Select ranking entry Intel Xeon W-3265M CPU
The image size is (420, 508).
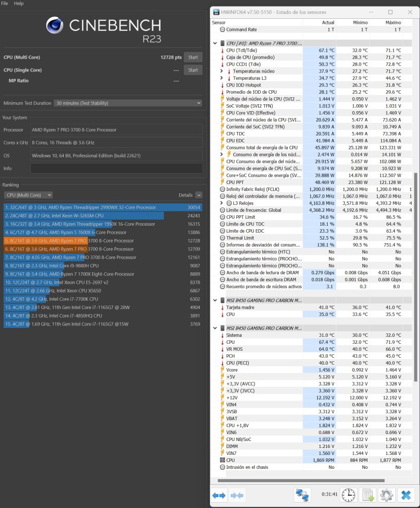point(103,216)
